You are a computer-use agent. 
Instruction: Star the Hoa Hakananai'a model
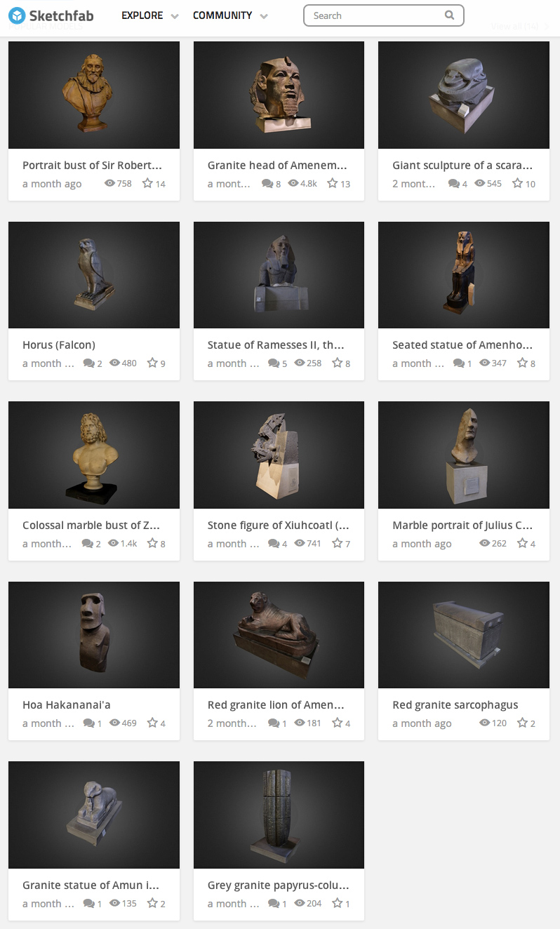[152, 723]
